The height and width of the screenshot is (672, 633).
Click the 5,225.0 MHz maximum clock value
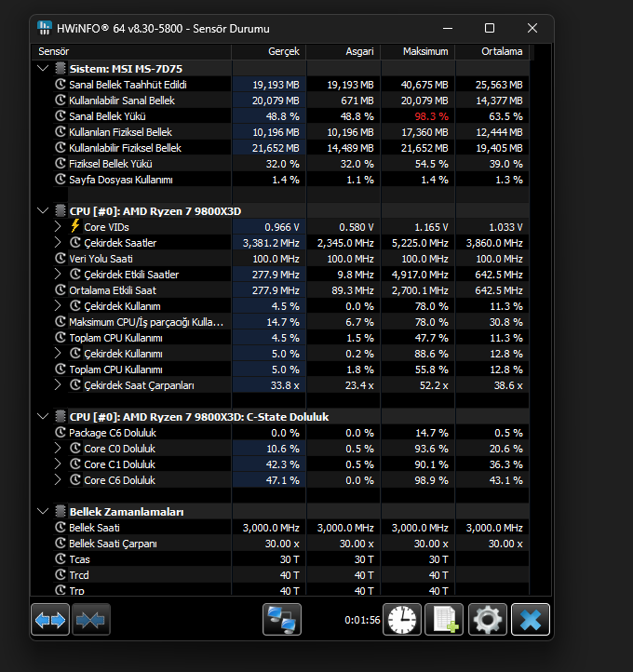[420, 243]
